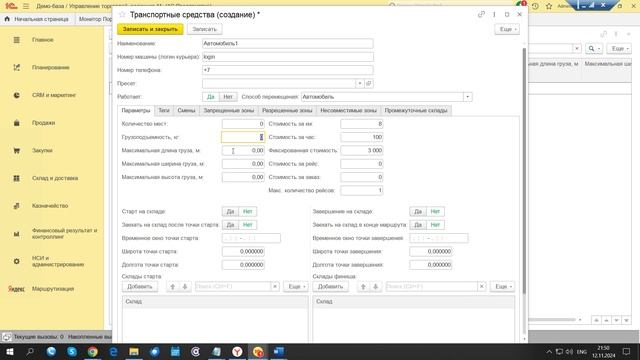640x360 pixels.
Task: Click Количество мест input field
Action: click(243, 124)
